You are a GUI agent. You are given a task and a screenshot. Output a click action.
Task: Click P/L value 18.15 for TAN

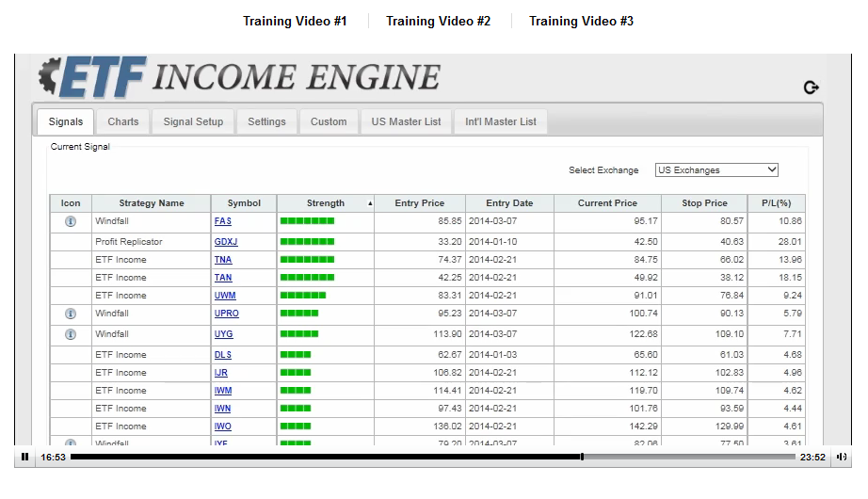click(x=790, y=278)
